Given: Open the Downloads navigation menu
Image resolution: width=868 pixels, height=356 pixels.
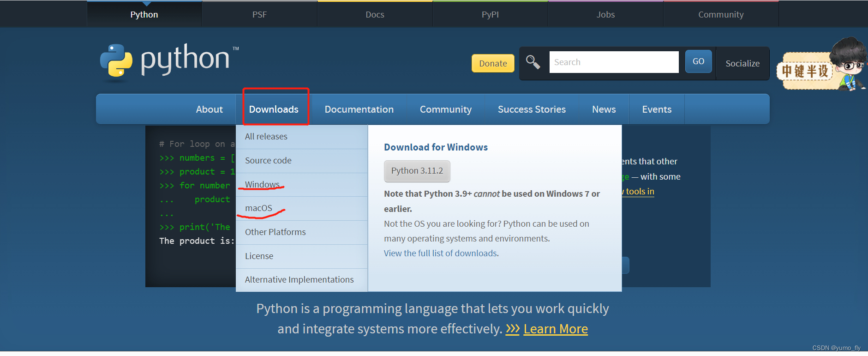Looking at the screenshot, I should [274, 109].
